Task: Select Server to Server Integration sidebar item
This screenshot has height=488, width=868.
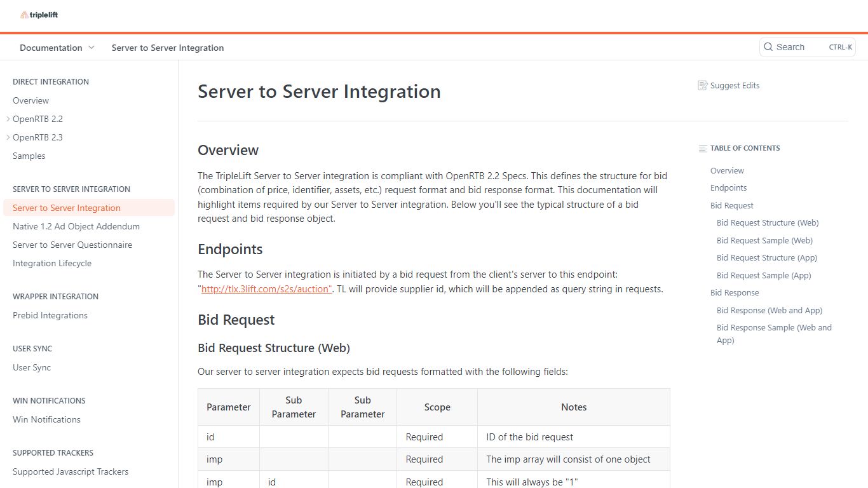Action: (89, 208)
